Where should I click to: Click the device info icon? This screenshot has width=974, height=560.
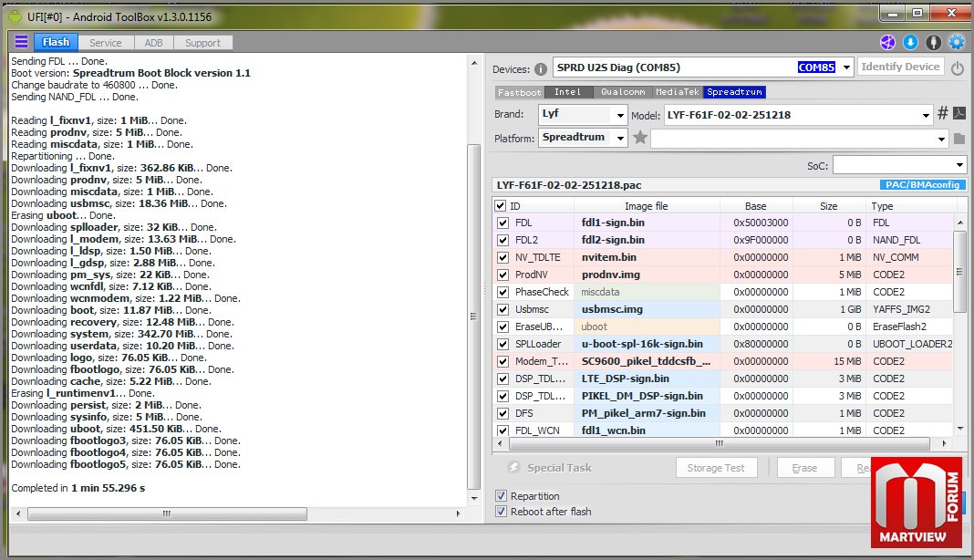[541, 69]
